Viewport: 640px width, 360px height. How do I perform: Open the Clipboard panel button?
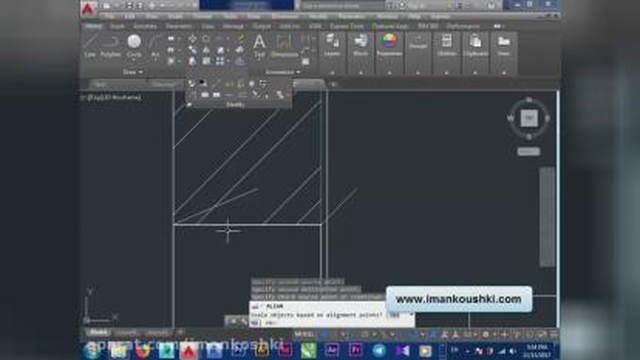(475, 45)
